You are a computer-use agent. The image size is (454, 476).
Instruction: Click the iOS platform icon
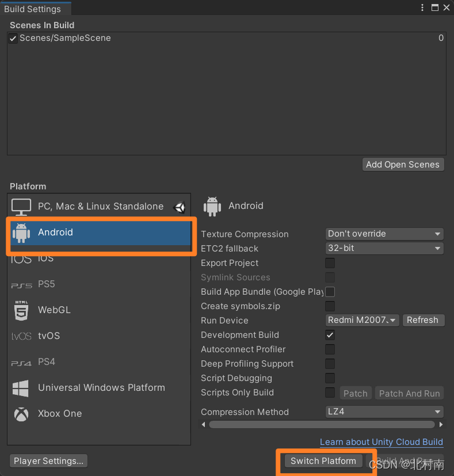point(21,259)
